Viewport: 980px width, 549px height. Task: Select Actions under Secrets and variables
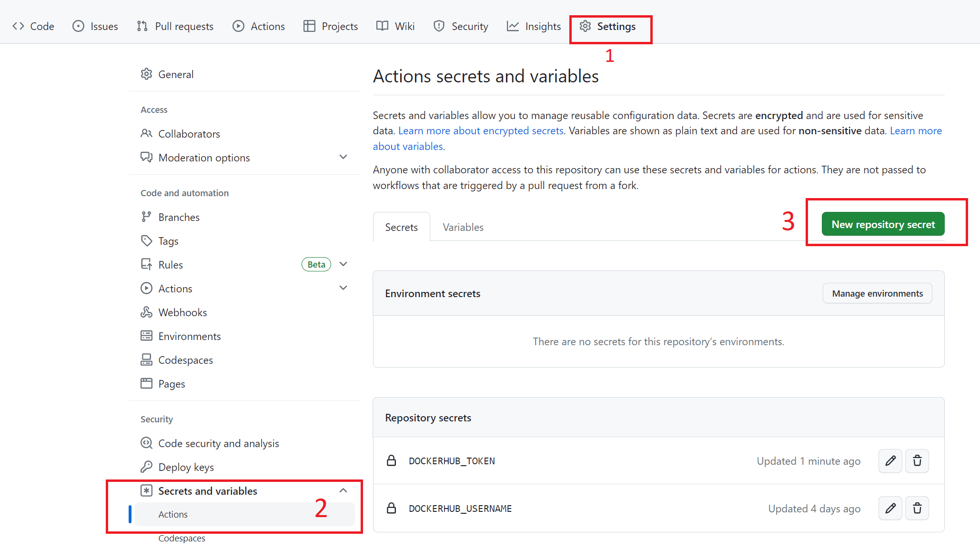173,514
